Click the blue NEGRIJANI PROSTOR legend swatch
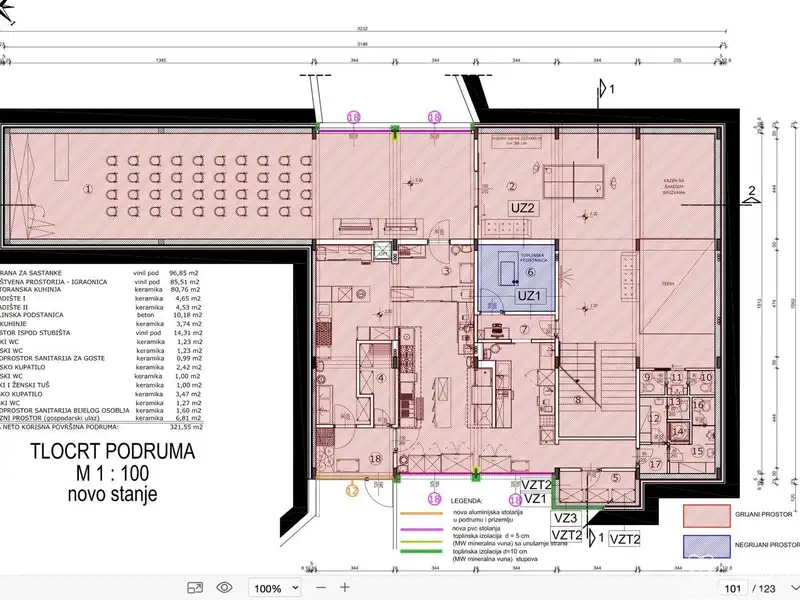The width and height of the screenshot is (800, 600). tap(708, 546)
